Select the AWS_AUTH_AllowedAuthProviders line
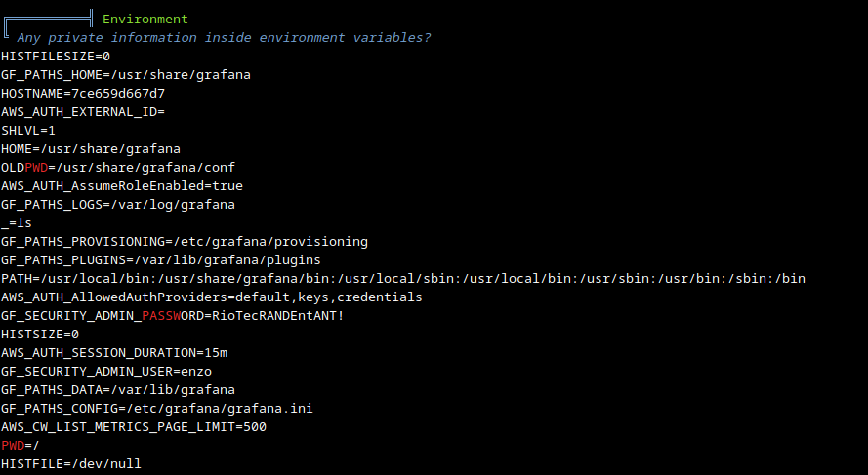This screenshot has height=475, width=868. 212,297
